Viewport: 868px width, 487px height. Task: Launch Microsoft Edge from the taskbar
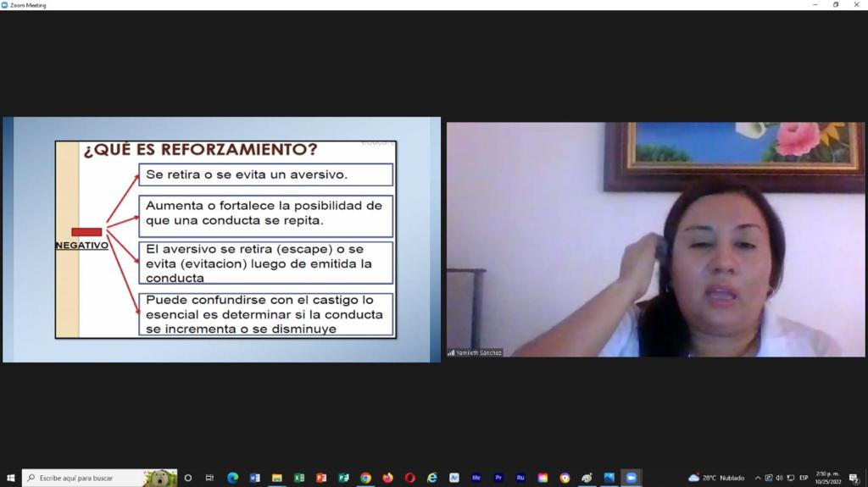click(x=232, y=478)
